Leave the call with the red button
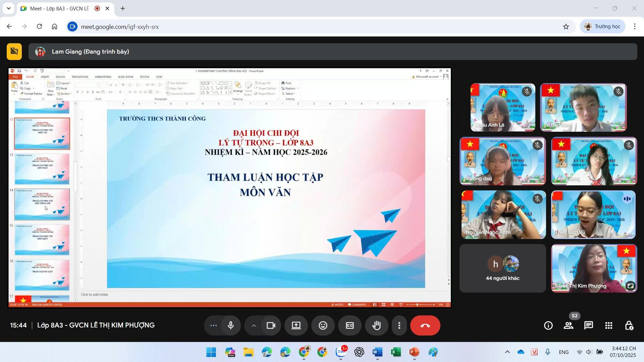The height and width of the screenshot is (362, 644). click(x=425, y=325)
